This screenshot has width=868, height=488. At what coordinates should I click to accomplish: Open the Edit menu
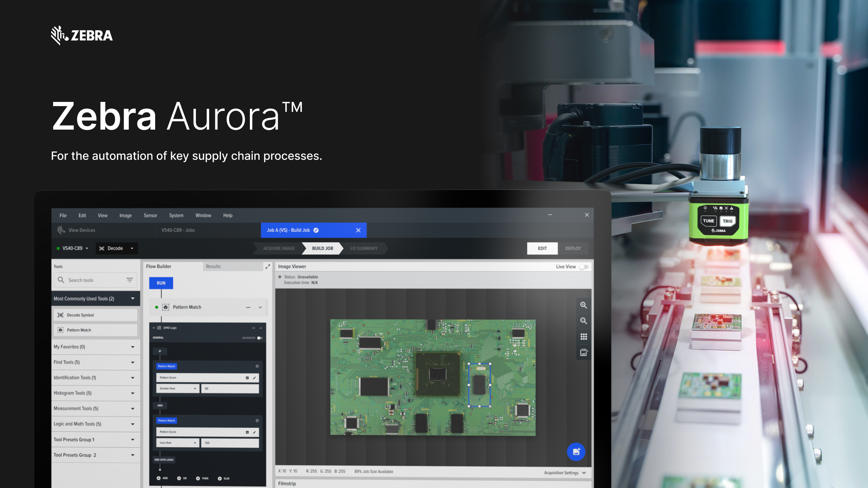(82, 215)
